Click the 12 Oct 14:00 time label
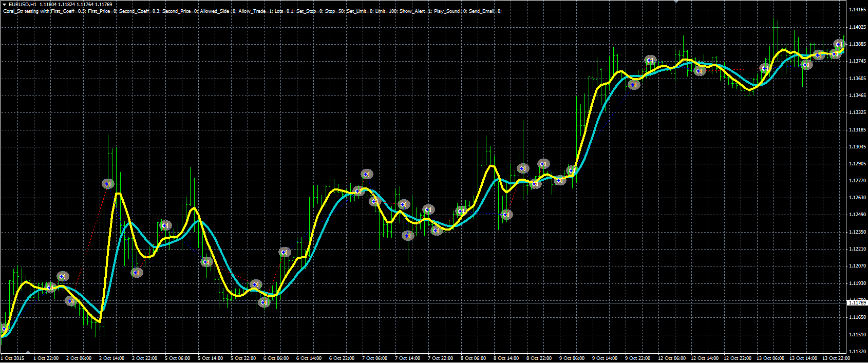This screenshot has width=868, height=363. [x=705, y=358]
